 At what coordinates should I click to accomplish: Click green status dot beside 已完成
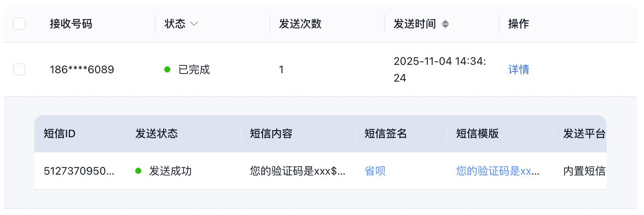tap(167, 69)
